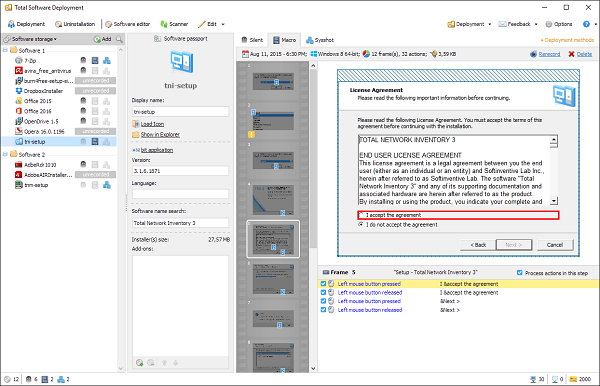Collapse the Software 1 tree group
This screenshot has height=386, width=600.
[x=5, y=50]
